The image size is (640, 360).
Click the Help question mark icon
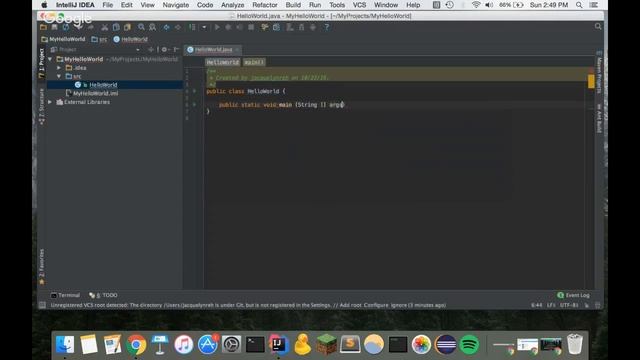pyautogui.click(x=327, y=27)
